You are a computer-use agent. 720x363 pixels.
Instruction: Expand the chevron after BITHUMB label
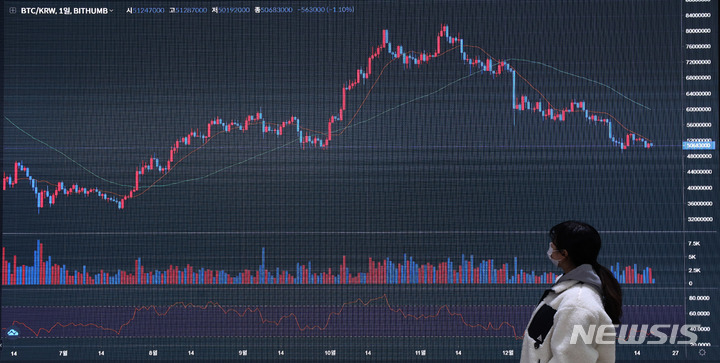111,11
